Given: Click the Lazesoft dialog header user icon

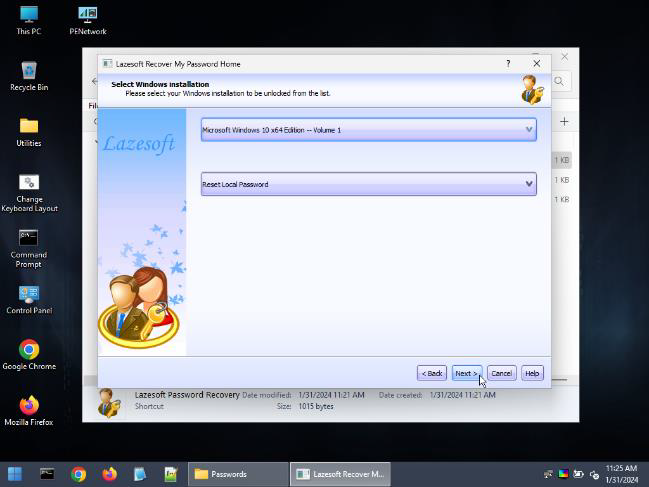Looking at the screenshot, I should [532, 90].
